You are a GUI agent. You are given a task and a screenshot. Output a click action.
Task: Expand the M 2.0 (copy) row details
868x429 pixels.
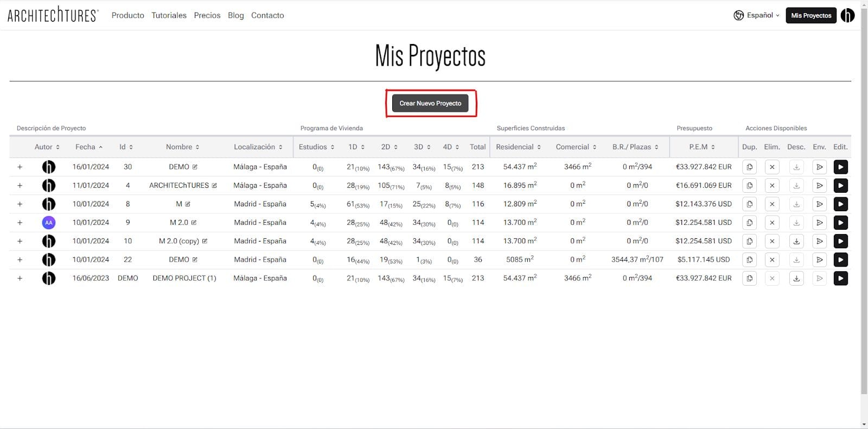coord(20,241)
